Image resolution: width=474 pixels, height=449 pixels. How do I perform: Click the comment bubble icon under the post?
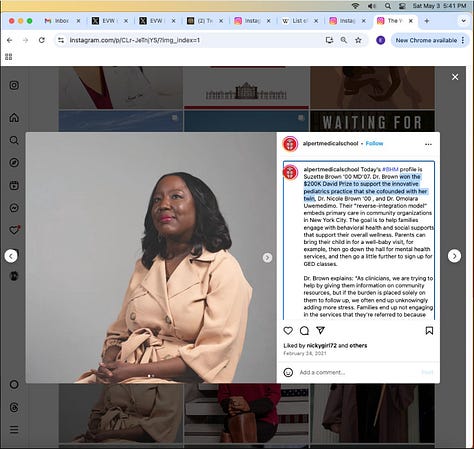click(304, 330)
